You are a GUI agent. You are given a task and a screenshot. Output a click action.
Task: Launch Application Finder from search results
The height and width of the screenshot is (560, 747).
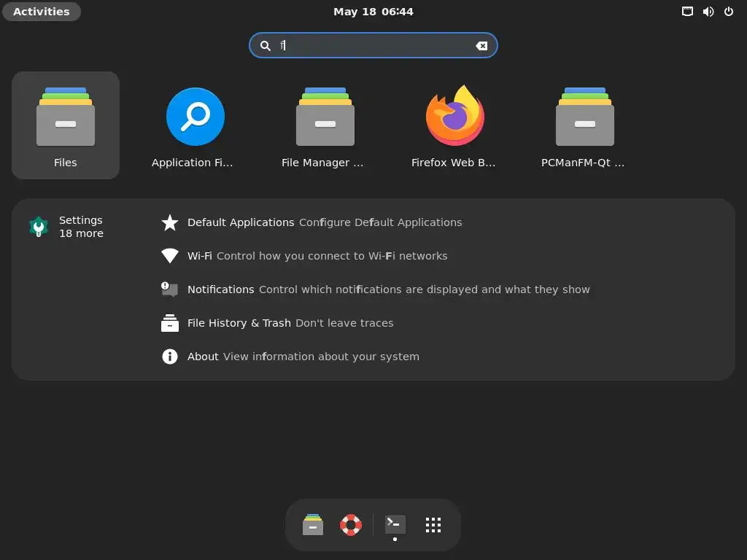(195, 125)
